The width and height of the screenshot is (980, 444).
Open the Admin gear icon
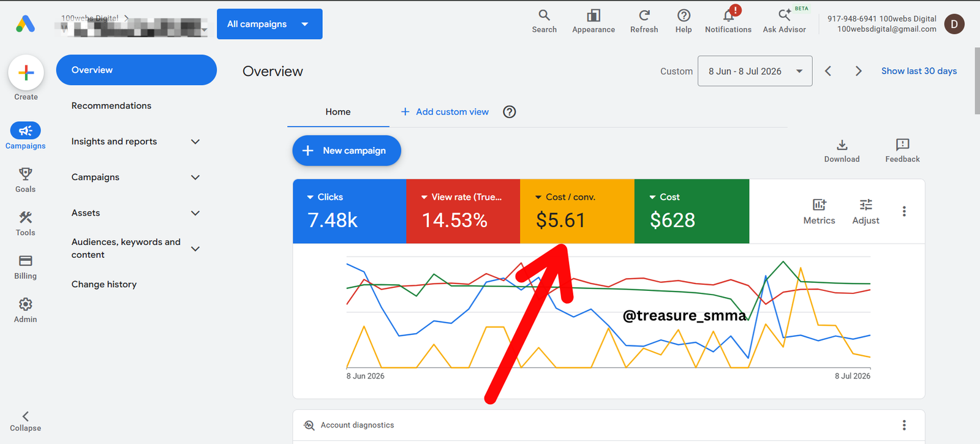pos(25,304)
